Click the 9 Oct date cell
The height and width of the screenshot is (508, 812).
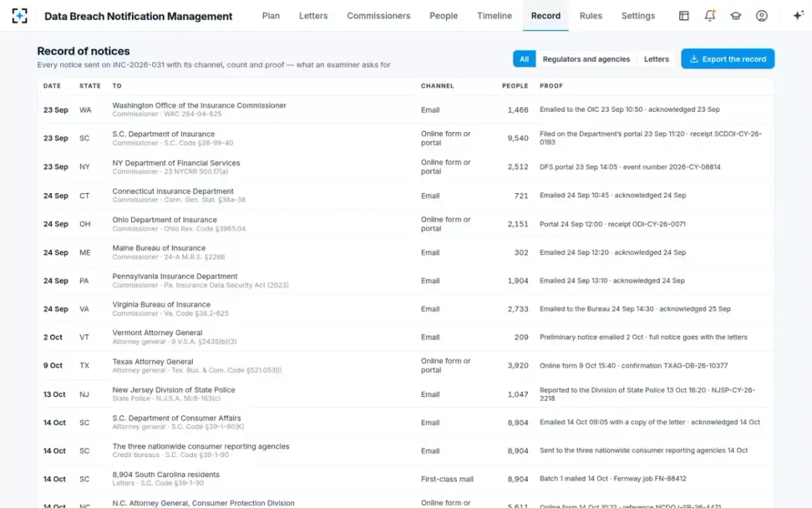coord(53,366)
